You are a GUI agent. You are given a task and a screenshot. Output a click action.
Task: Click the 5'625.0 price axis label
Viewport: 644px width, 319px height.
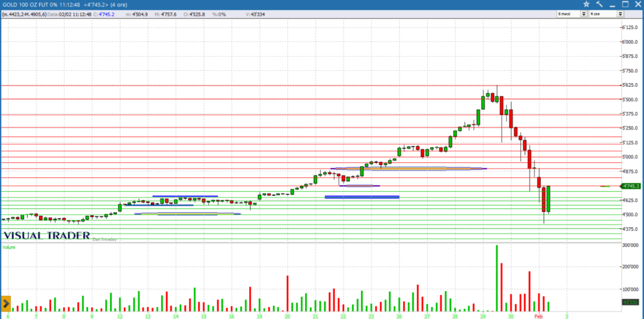(630, 85)
